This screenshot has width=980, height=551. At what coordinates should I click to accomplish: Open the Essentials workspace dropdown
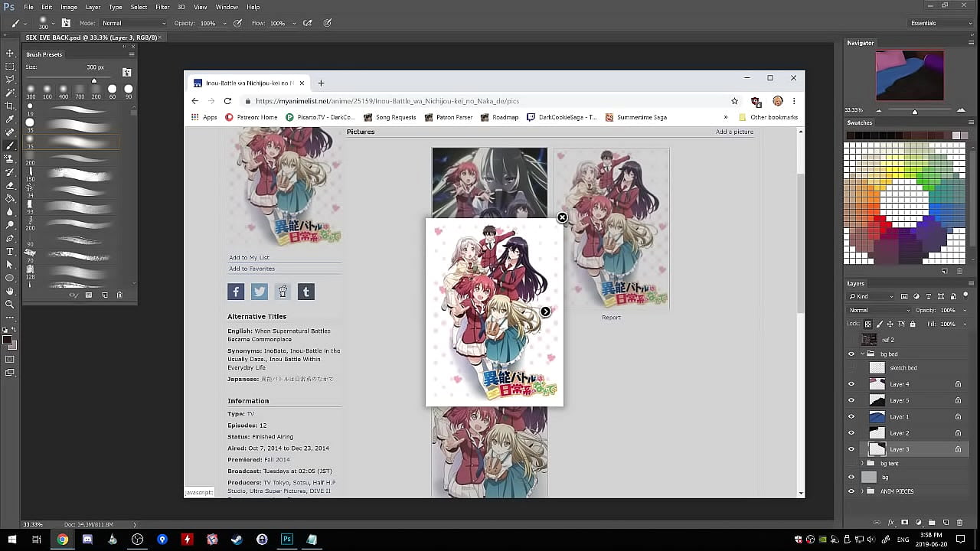click(x=940, y=24)
